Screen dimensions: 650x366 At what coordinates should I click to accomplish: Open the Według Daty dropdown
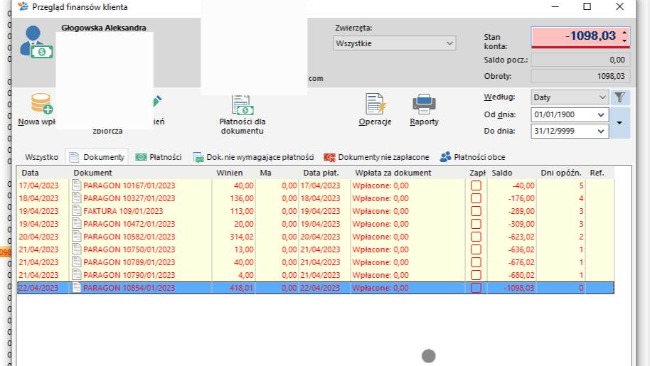coord(569,97)
